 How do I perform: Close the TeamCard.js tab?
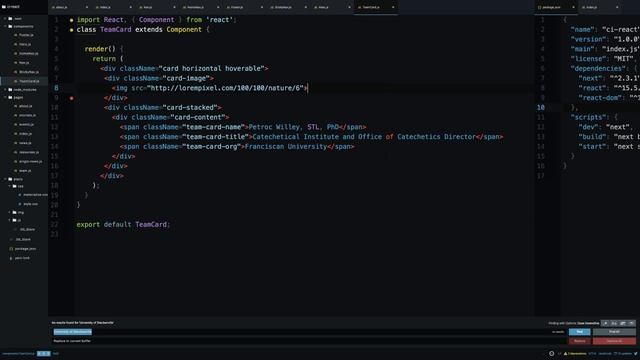[x=393, y=7]
